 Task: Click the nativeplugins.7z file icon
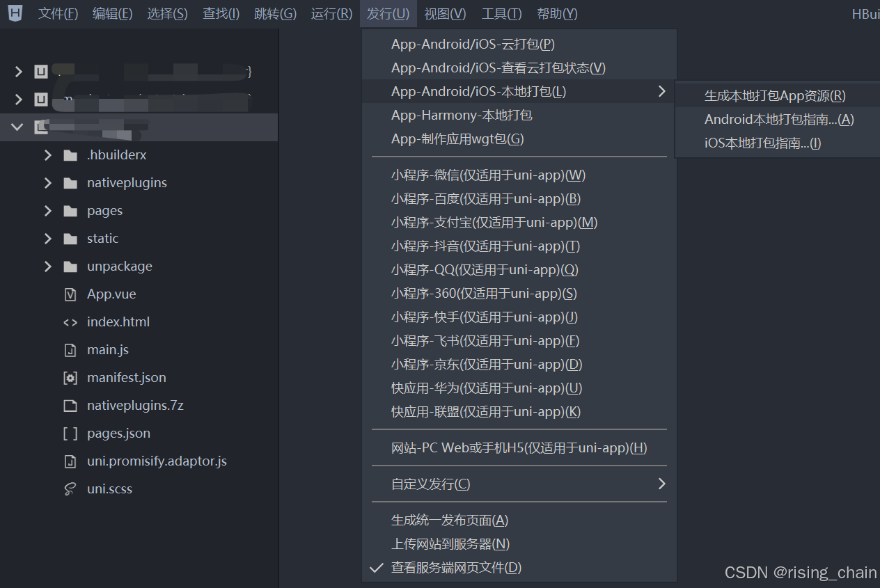pos(70,406)
